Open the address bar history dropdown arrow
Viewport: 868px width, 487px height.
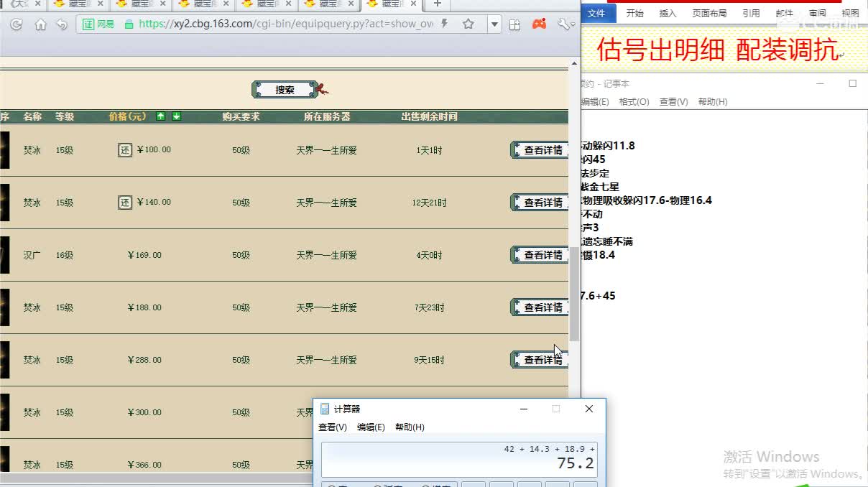494,24
